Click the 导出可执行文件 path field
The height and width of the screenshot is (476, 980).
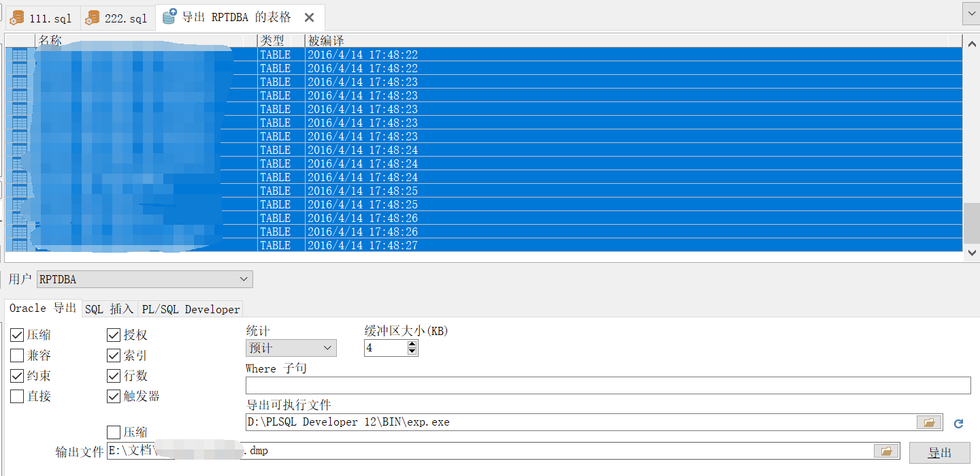581,422
